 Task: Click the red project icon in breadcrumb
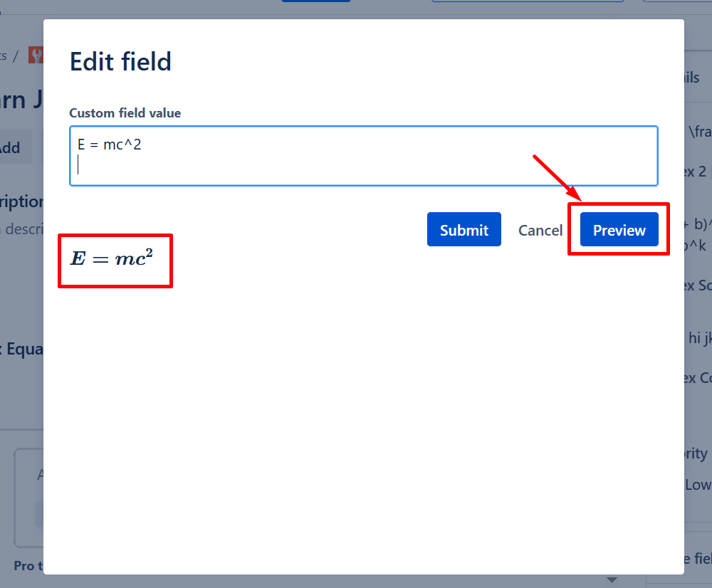[x=36, y=55]
